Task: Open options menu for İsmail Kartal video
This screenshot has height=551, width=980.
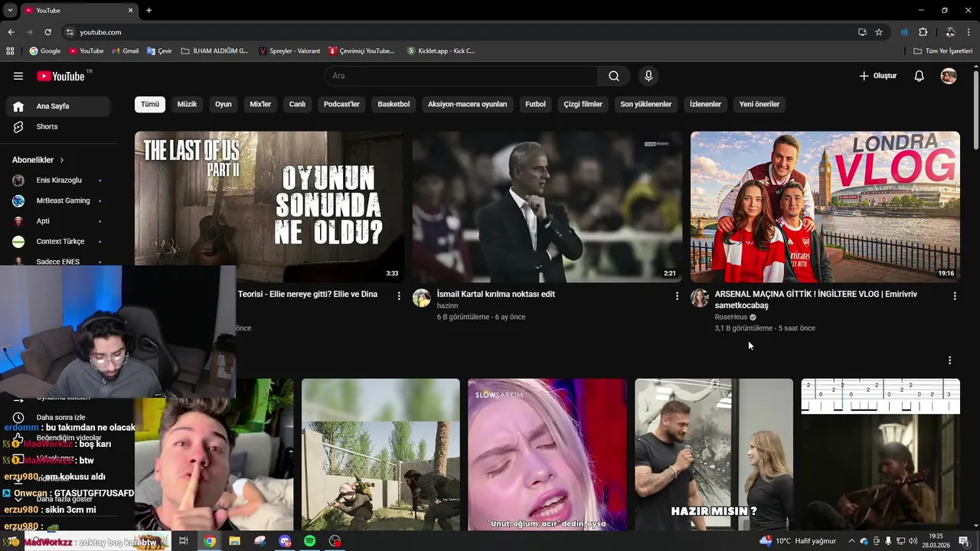Action: pos(677,295)
